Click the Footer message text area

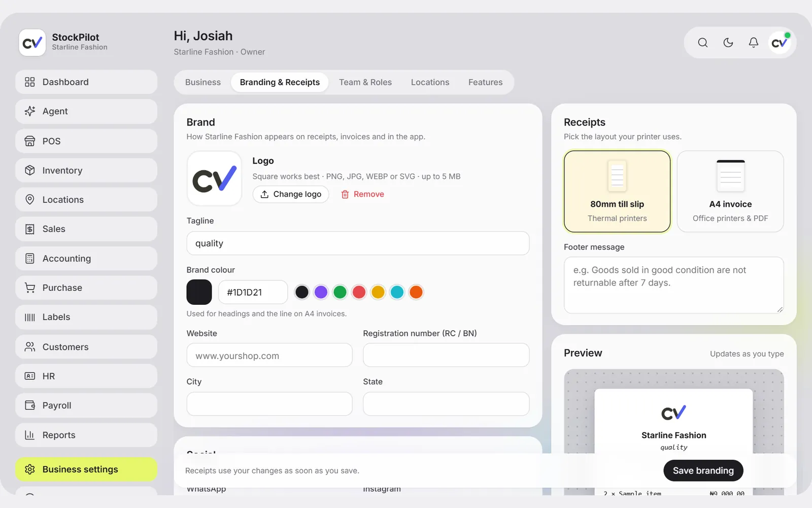(x=673, y=285)
